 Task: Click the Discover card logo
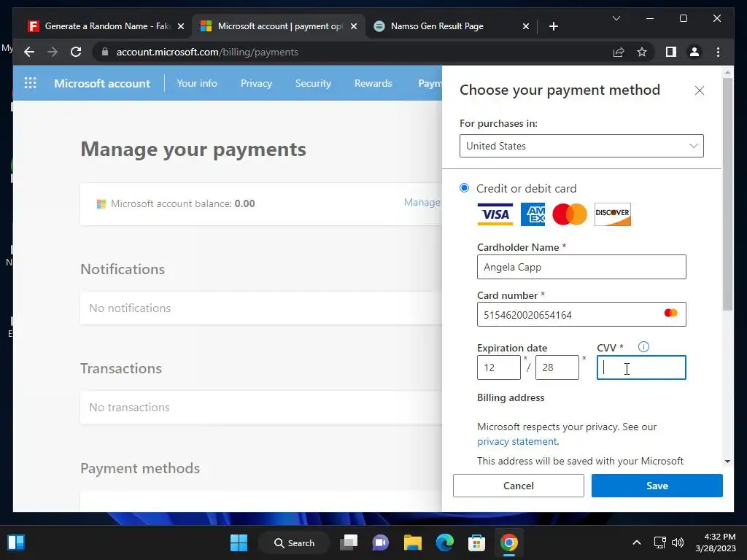(613, 214)
